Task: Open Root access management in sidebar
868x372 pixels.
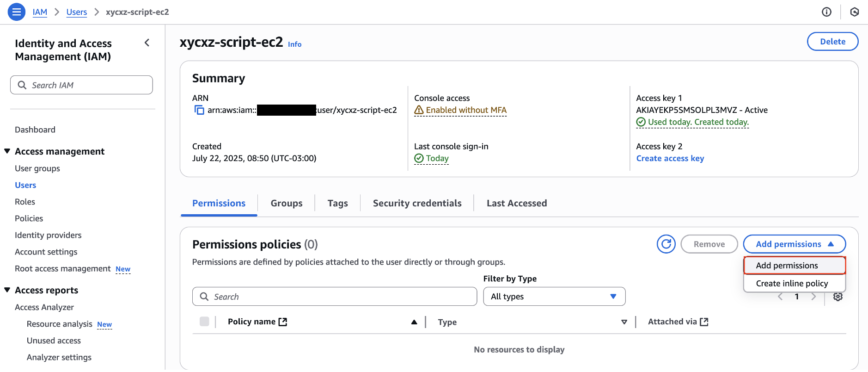Action: (x=63, y=268)
